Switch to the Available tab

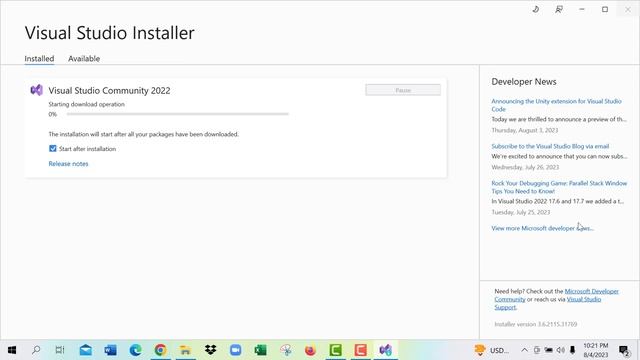tap(84, 58)
